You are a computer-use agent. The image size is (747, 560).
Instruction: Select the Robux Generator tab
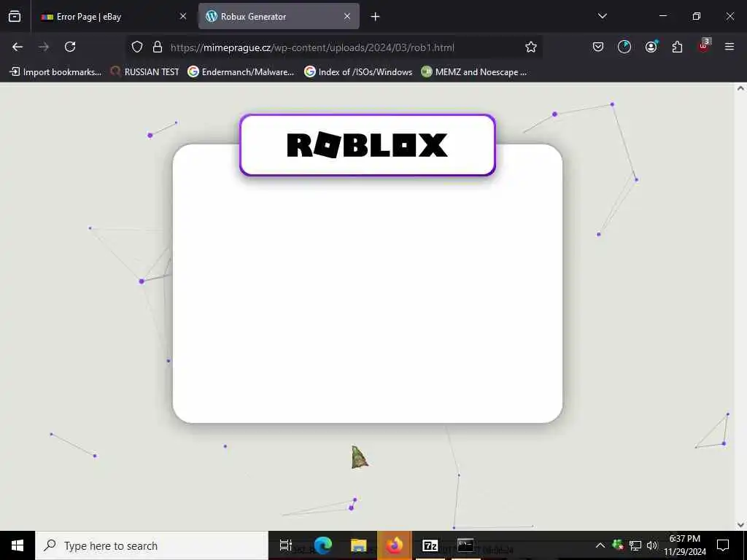(279, 17)
